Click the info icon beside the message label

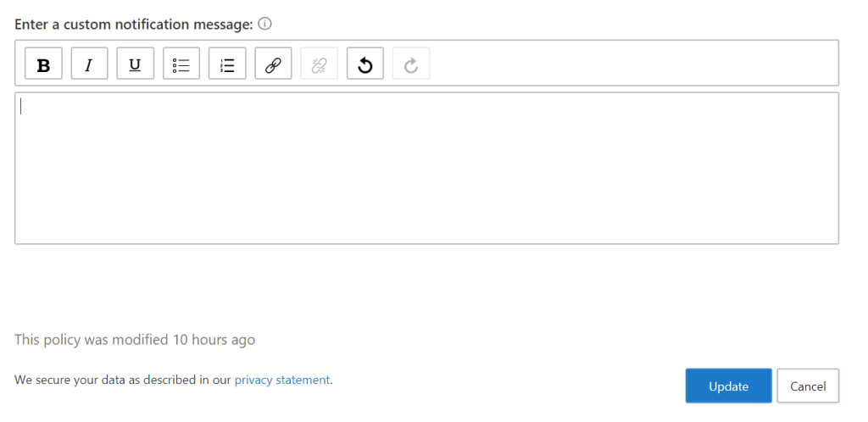[x=264, y=24]
